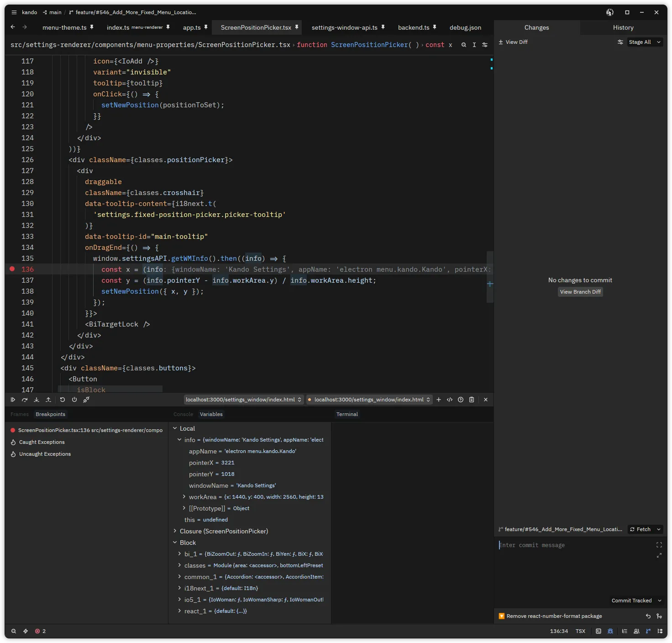Screen dimensions: 672x643
Task: Expand the i18next_1 variable
Action: coord(179,588)
